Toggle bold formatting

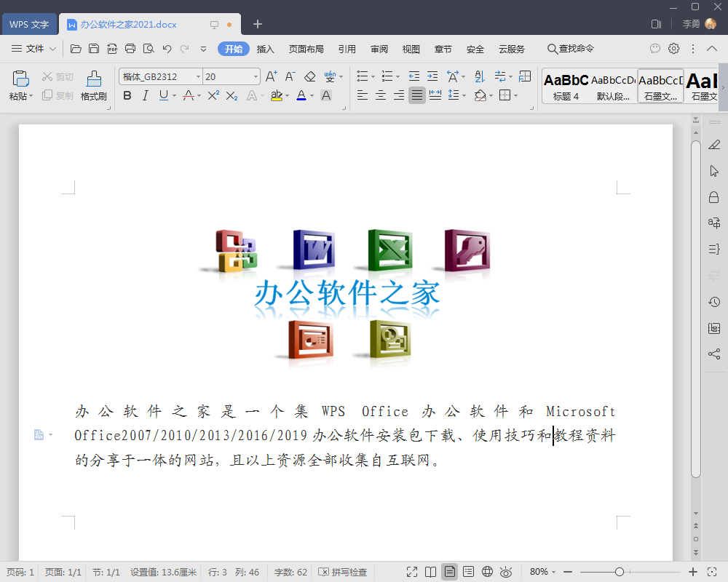(x=127, y=95)
